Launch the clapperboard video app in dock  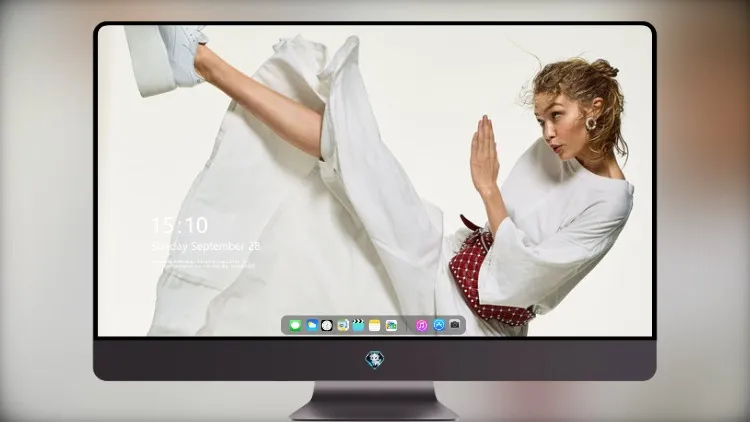click(358, 325)
